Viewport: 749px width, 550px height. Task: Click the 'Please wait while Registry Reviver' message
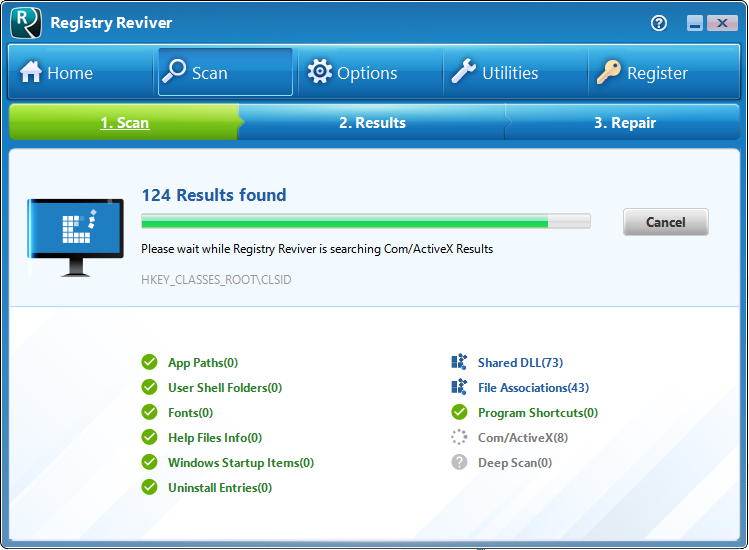tap(317, 249)
